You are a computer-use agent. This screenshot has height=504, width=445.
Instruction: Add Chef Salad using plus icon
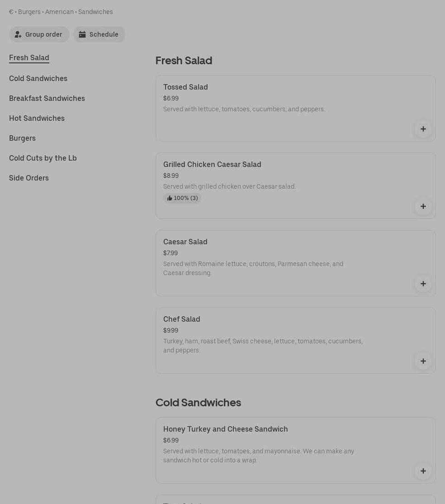(423, 361)
